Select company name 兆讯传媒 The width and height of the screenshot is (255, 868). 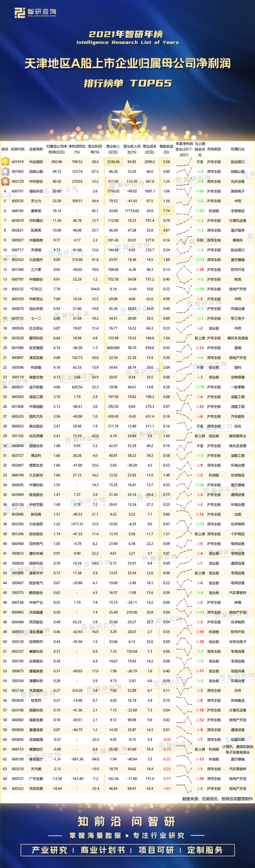click(36, 436)
